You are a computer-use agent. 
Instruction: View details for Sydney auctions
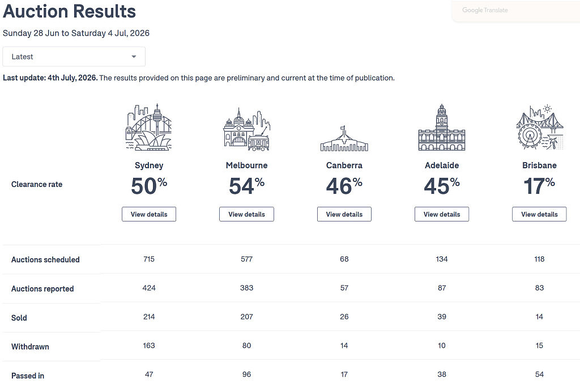(149, 214)
